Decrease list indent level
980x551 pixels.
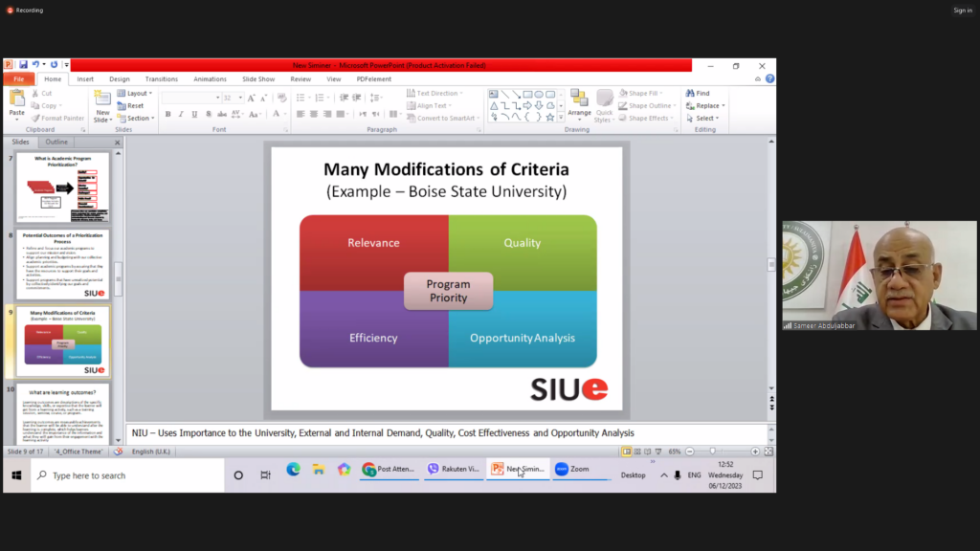coord(344,99)
